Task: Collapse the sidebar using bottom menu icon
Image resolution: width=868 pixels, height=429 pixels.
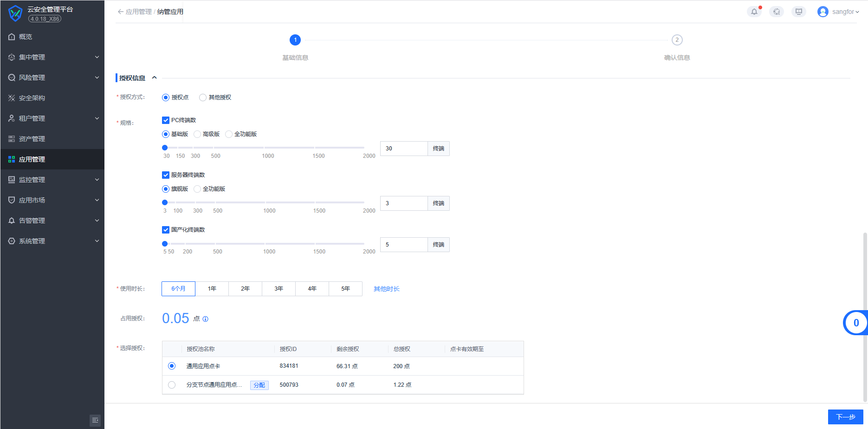Action: tap(95, 420)
